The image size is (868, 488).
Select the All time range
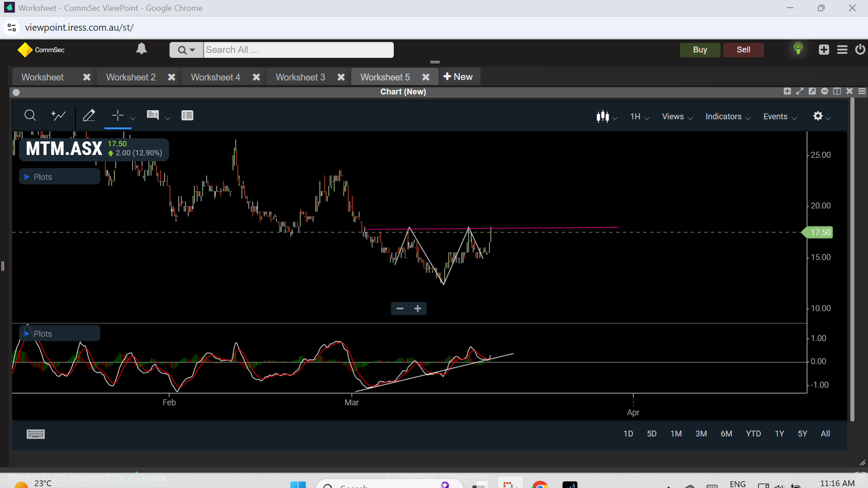(826, 434)
